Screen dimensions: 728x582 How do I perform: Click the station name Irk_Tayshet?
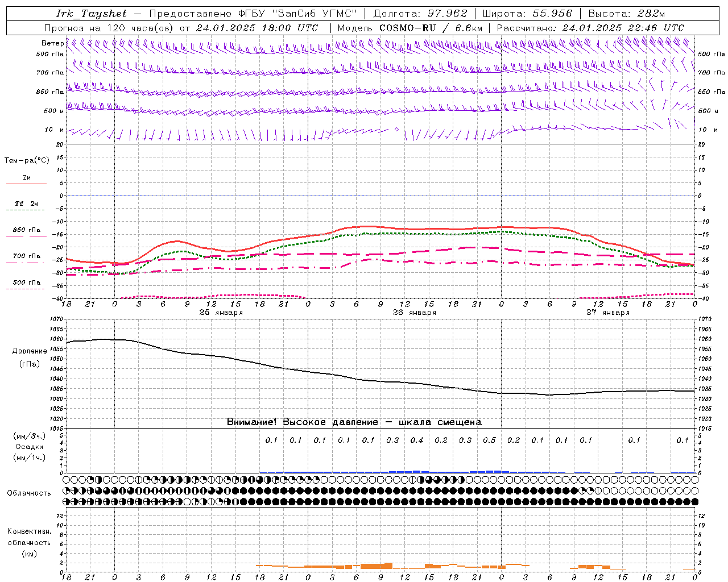tap(92, 14)
